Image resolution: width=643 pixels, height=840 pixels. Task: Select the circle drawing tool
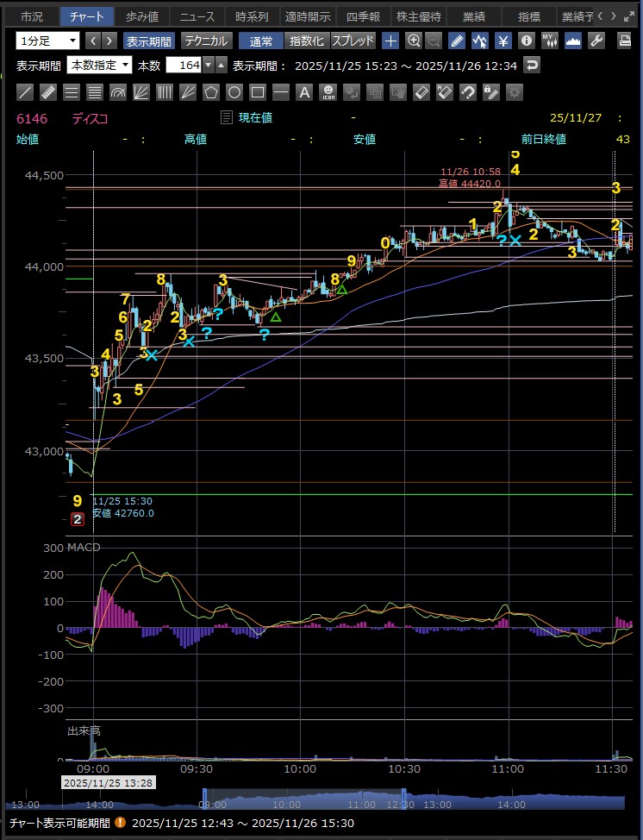click(234, 92)
